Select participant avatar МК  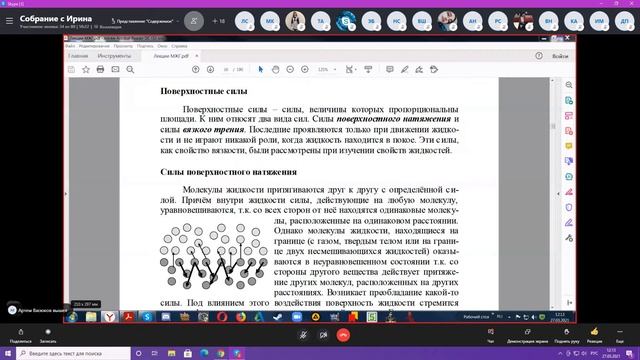pyautogui.click(x=270, y=21)
